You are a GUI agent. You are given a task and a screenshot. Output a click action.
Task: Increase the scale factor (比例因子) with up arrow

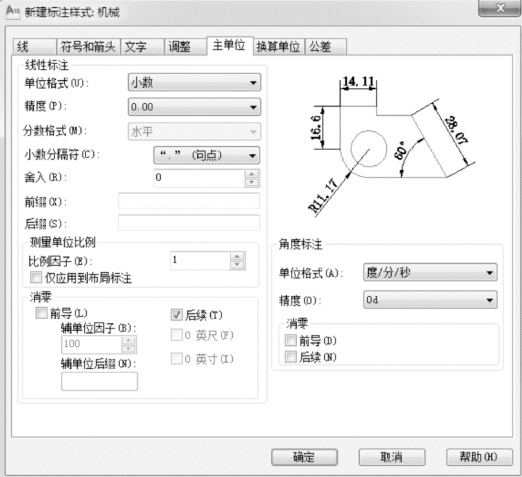tap(237, 256)
